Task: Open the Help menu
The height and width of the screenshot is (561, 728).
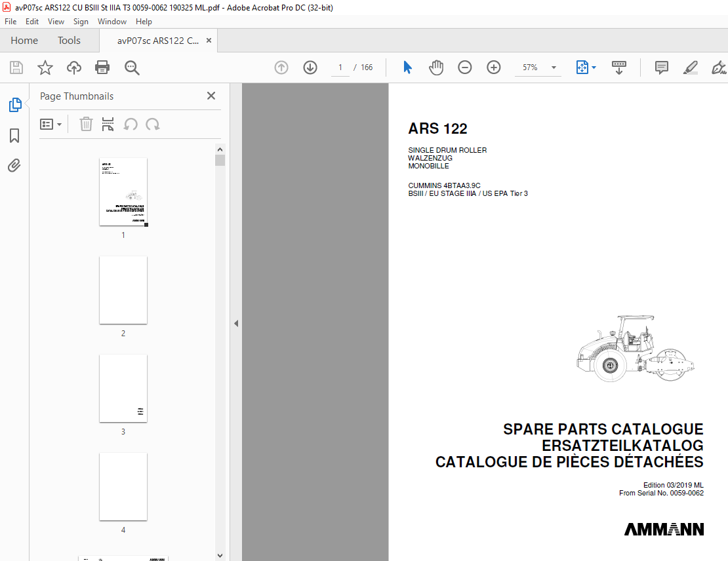Action: pyautogui.click(x=144, y=22)
